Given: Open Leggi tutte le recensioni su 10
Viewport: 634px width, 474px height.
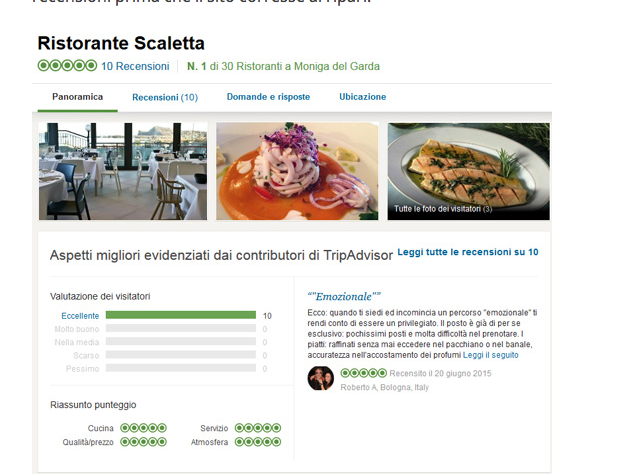Looking at the screenshot, I should coord(468,252).
